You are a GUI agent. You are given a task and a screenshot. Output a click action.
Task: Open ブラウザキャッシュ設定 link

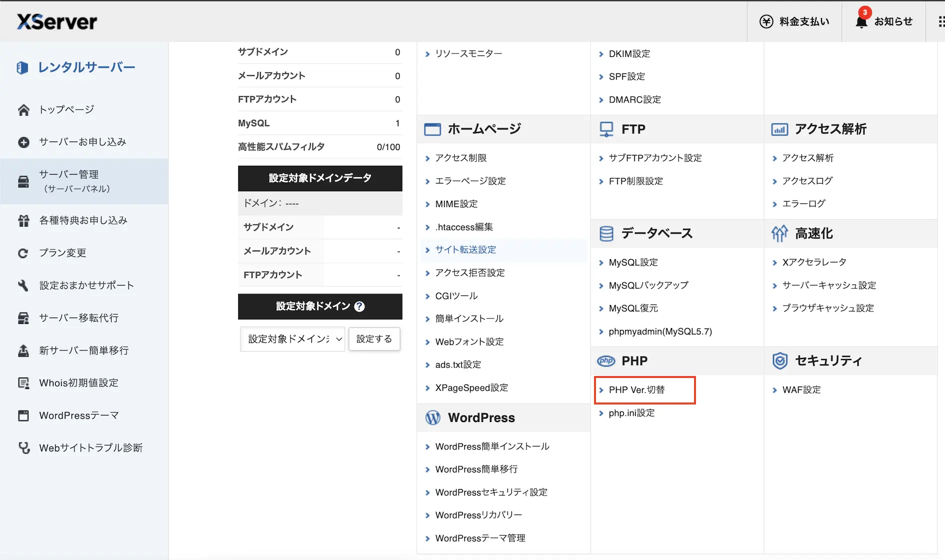click(x=828, y=308)
